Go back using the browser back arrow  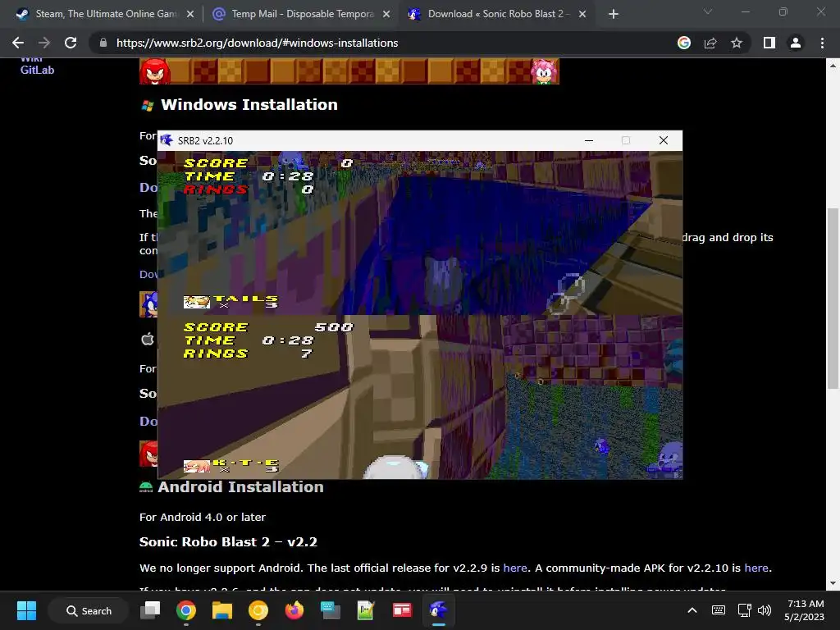click(x=18, y=43)
